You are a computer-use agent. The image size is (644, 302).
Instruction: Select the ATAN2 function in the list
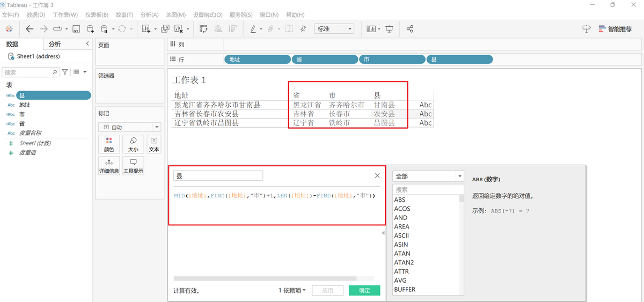click(404, 262)
